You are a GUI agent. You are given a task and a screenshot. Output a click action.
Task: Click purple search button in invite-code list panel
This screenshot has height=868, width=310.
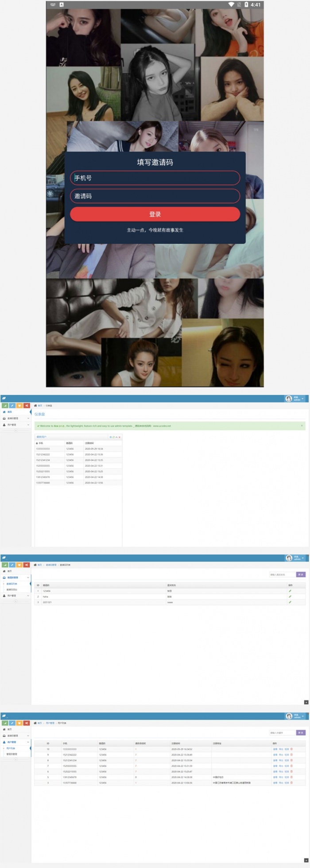[301, 574]
